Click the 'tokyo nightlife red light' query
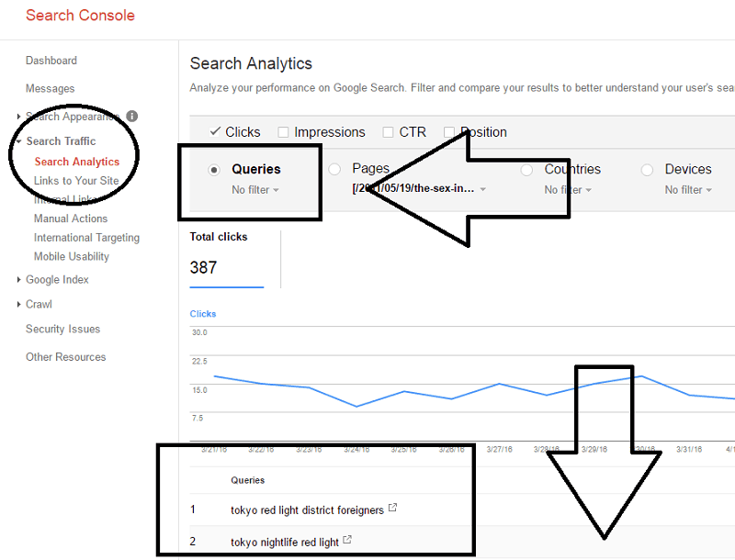 [x=285, y=543]
